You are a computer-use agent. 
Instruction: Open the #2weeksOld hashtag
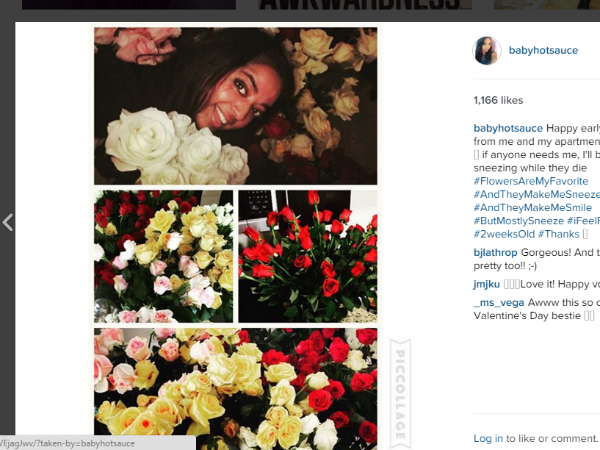click(504, 234)
